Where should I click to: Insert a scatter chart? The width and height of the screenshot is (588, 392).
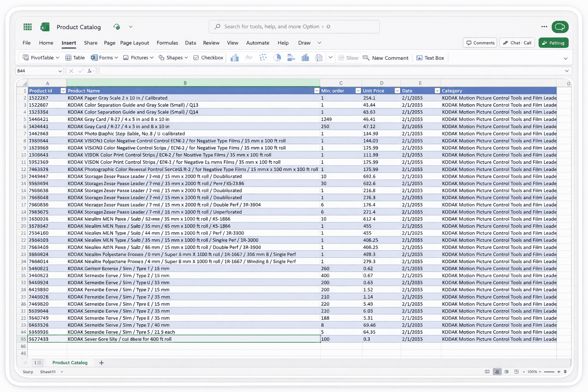tap(263, 57)
